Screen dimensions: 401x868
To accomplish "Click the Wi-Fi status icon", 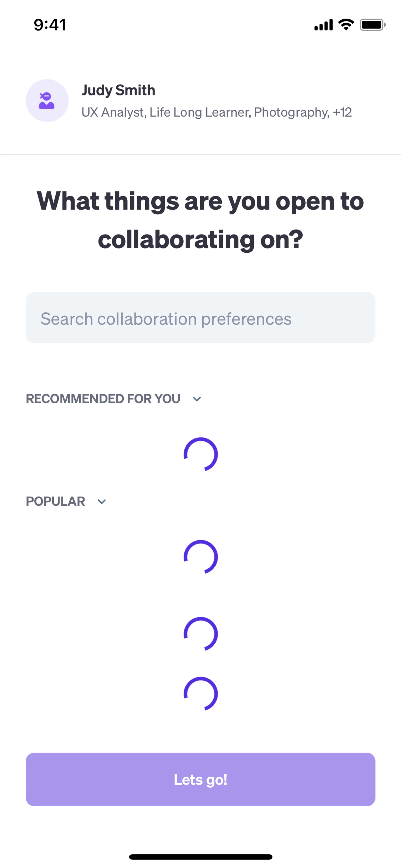I will (346, 25).
